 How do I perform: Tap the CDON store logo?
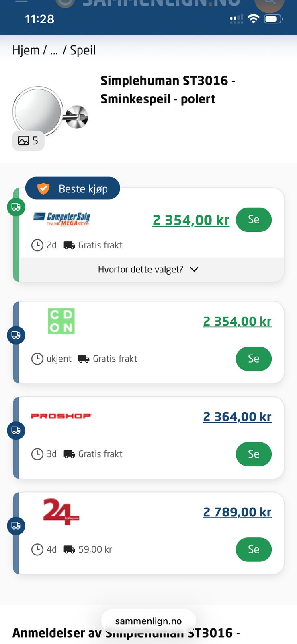[61, 321]
